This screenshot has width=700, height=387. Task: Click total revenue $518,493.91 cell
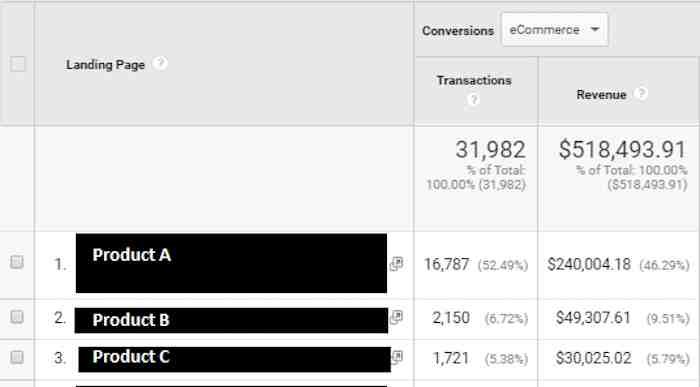[622, 150]
